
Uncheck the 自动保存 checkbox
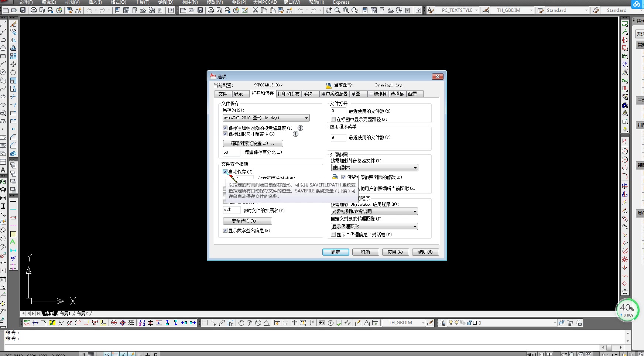[x=225, y=171]
